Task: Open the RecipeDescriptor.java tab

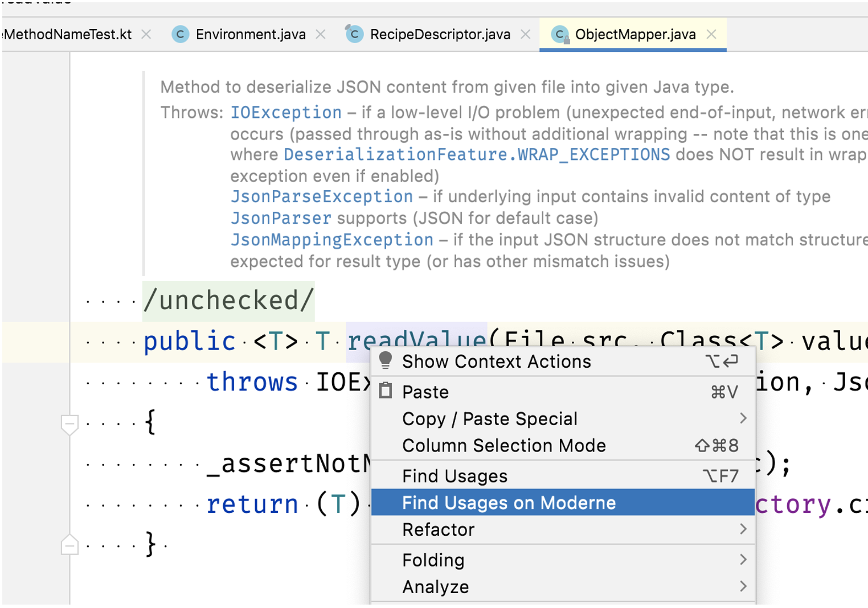Action: click(x=440, y=35)
